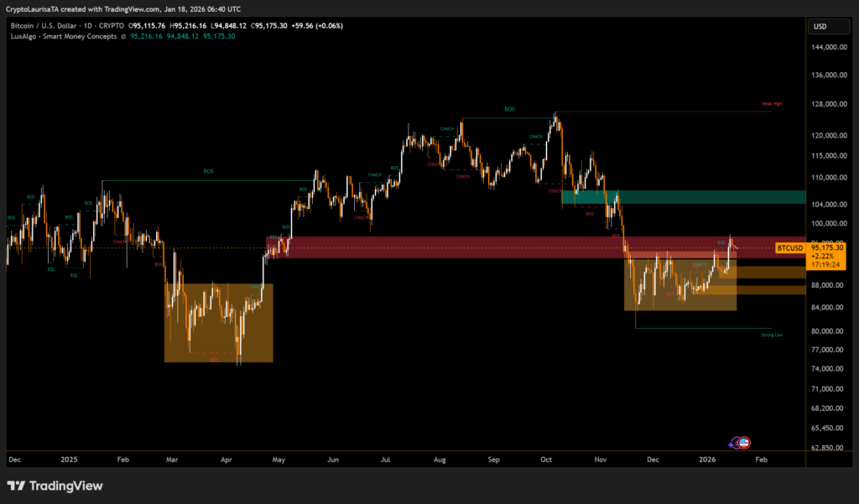Viewport: 859px width, 504px height.
Task: Open the USD currency selector
Action: click(x=820, y=26)
